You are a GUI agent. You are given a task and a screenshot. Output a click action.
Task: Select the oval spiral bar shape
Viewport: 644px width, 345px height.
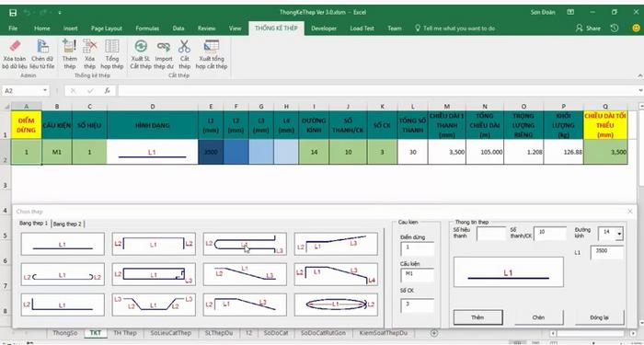(x=336, y=305)
